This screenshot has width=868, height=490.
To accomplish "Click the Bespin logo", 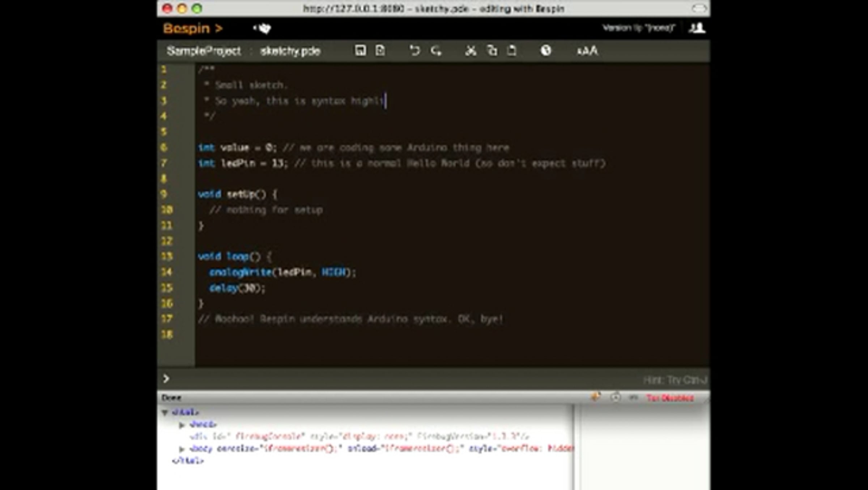I will pos(192,28).
